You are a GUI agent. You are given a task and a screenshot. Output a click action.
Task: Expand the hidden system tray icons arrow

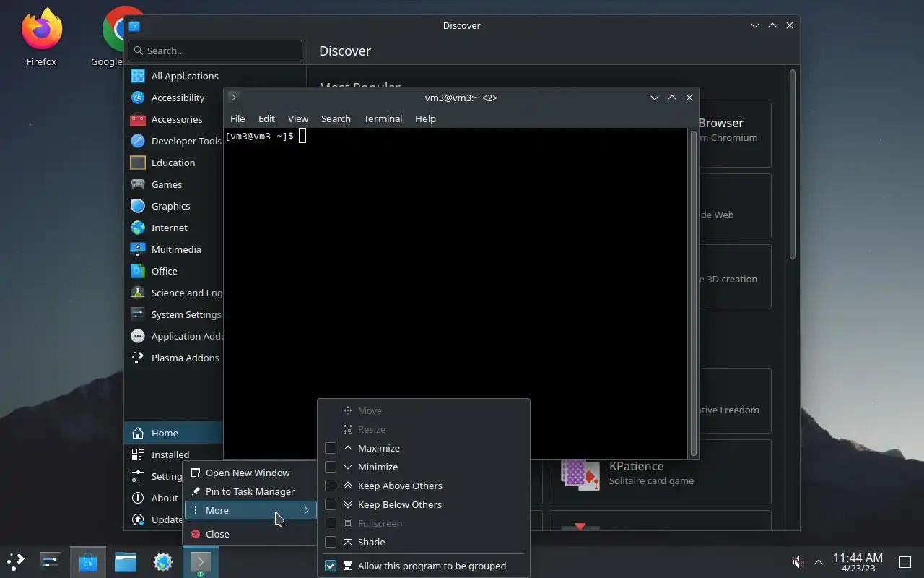tap(819, 562)
